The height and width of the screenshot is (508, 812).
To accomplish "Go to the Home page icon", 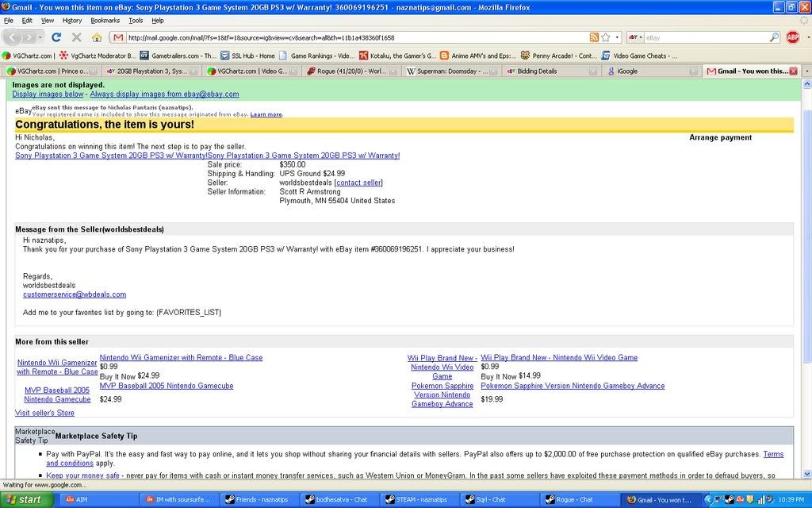I will click(x=96, y=37).
